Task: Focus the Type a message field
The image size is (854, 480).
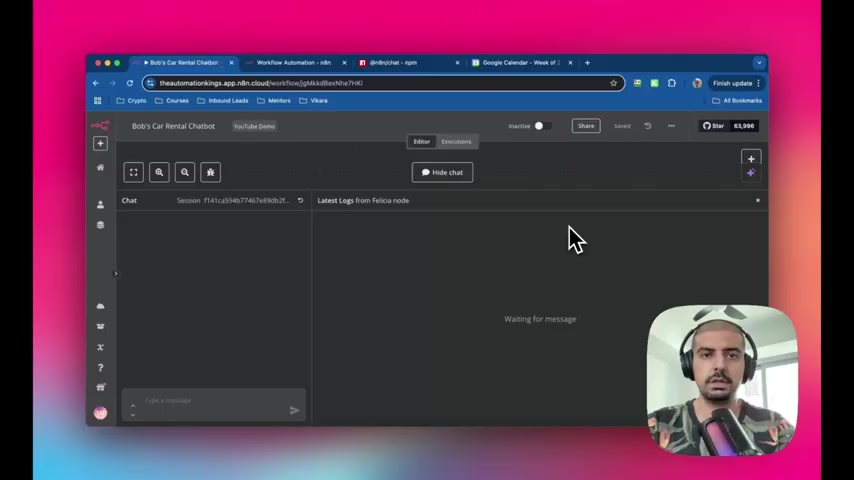Action: click(214, 405)
